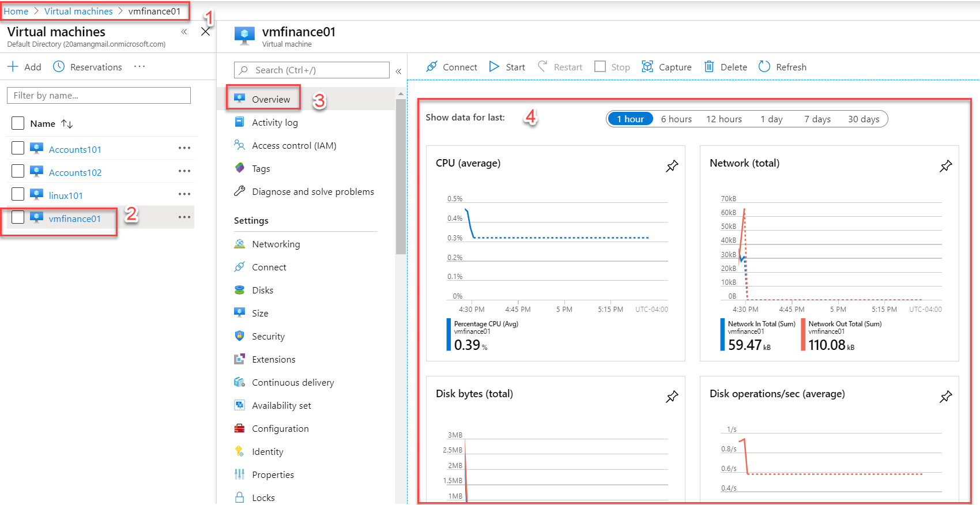The height and width of the screenshot is (505, 980).
Task: Select the Overview menu item
Action: [x=271, y=99]
